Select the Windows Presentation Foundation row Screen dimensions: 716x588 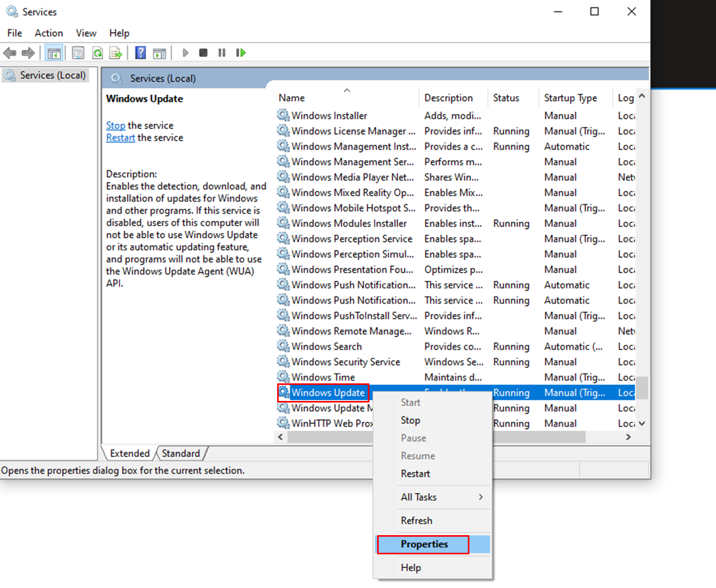(456, 269)
